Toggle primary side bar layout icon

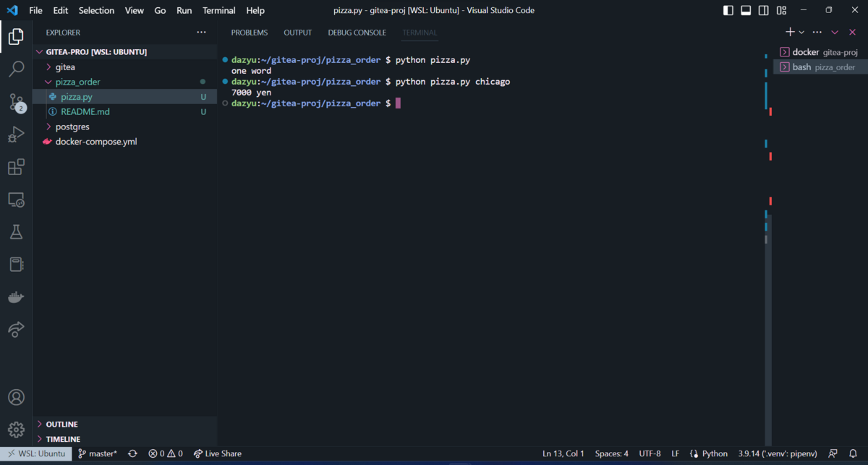tap(728, 11)
